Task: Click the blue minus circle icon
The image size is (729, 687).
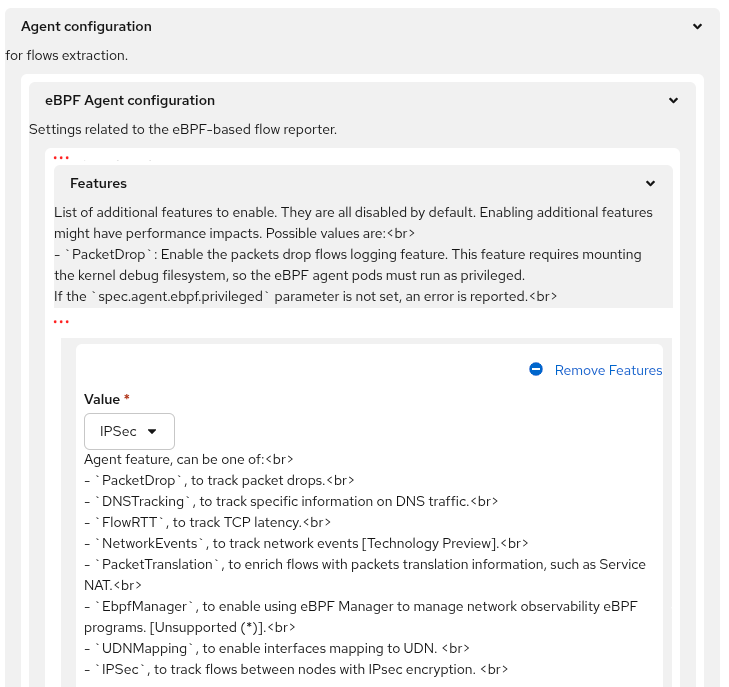Action: [x=536, y=370]
